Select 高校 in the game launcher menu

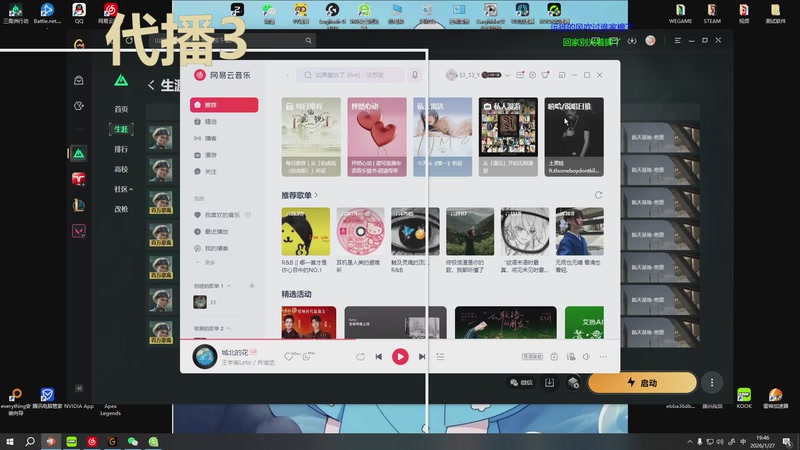pyautogui.click(x=121, y=169)
